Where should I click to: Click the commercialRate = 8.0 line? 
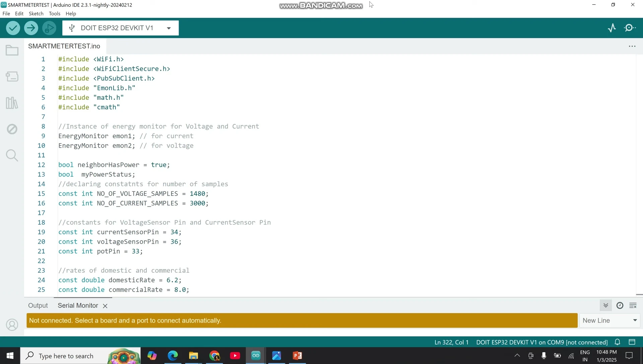[124, 290]
